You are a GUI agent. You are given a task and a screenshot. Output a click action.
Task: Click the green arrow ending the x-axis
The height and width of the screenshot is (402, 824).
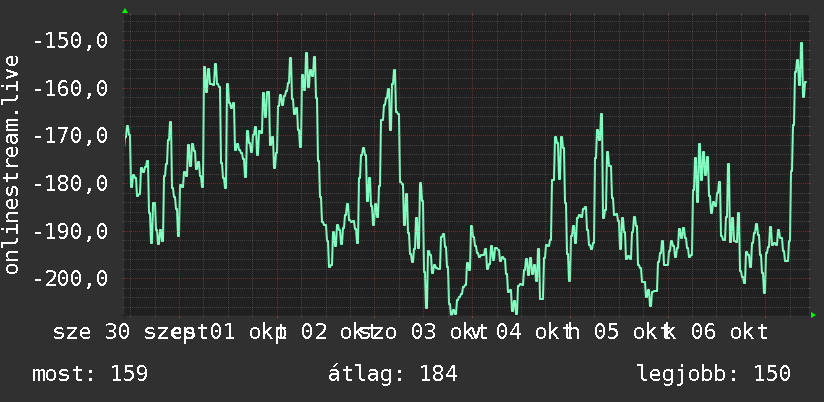tap(813, 315)
